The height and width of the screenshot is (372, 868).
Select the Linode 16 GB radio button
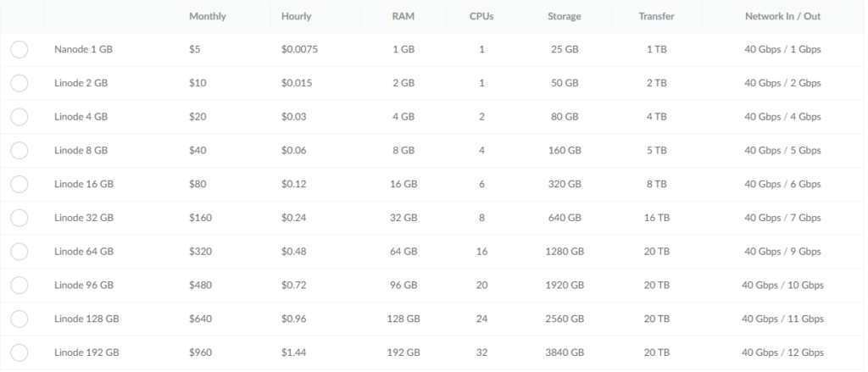[19, 185]
